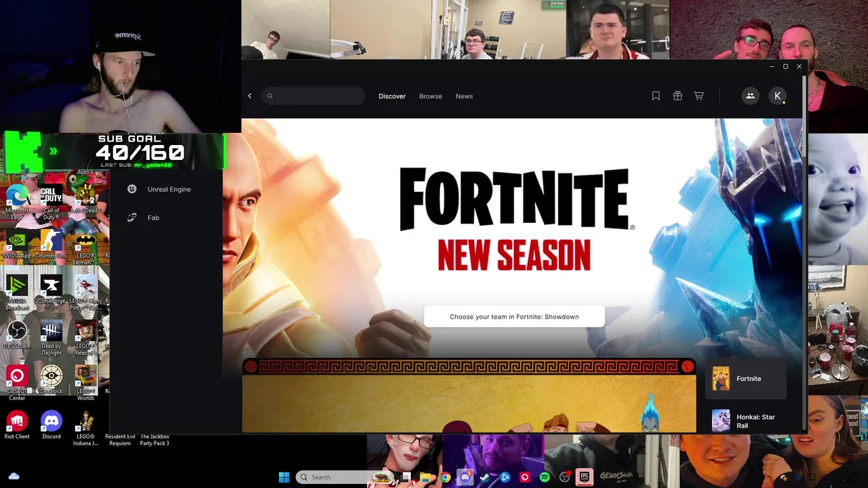
Task: Open the weather widget cloud icon
Action: click(x=14, y=476)
